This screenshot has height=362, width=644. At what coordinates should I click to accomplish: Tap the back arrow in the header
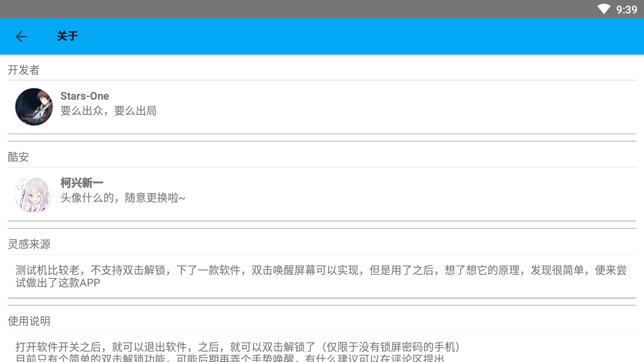coord(21,36)
